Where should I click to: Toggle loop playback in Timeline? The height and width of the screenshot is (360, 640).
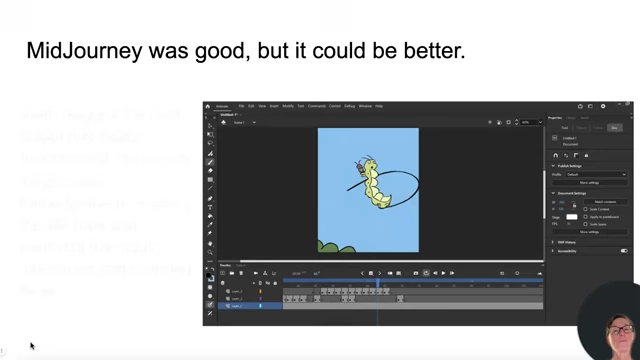426,273
